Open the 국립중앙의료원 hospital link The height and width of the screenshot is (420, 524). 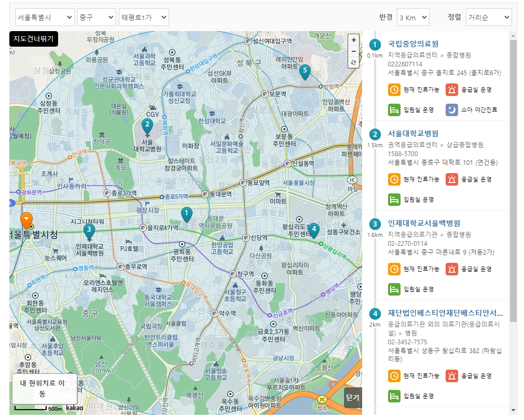click(413, 44)
